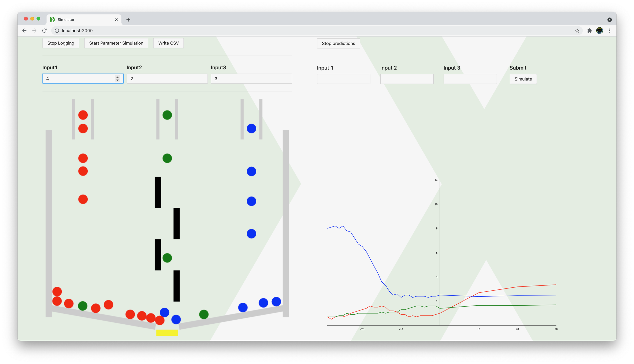Image resolution: width=634 pixels, height=364 pixels.
Task: View site information icon in address bar
Action: (x=57, y=30)
